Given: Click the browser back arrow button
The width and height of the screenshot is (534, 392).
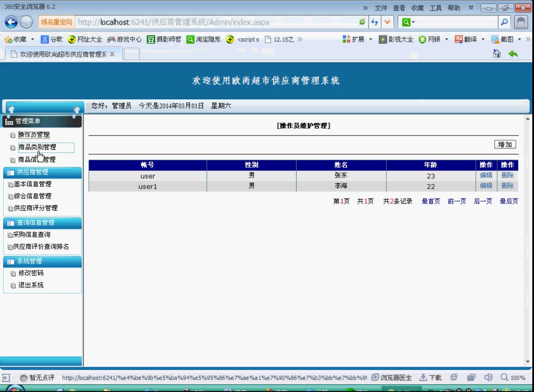Looking at the screenshot, I should pyautogui.click(x=10, y=22).
